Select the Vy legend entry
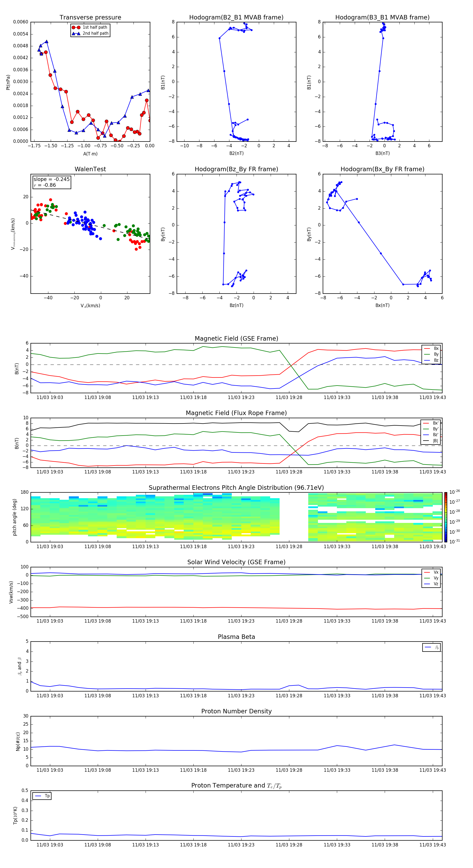Viewport: 473px width, 868px height. pos(431,578)
